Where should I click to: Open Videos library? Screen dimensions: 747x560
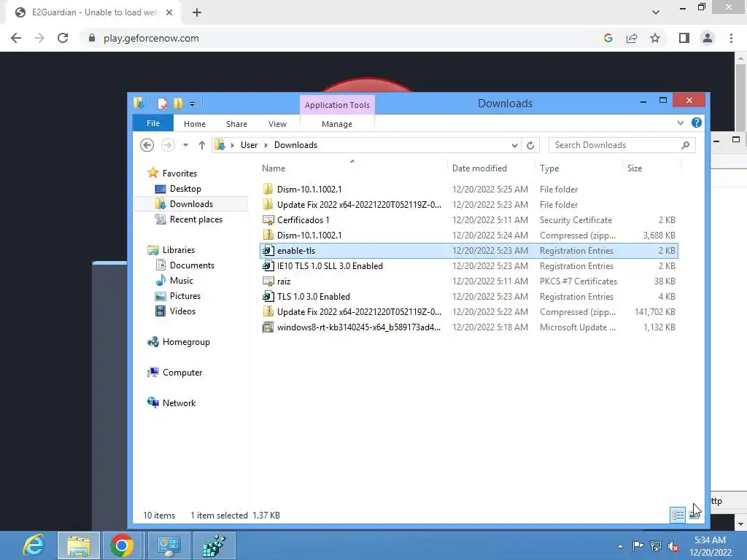pos(182,311)
